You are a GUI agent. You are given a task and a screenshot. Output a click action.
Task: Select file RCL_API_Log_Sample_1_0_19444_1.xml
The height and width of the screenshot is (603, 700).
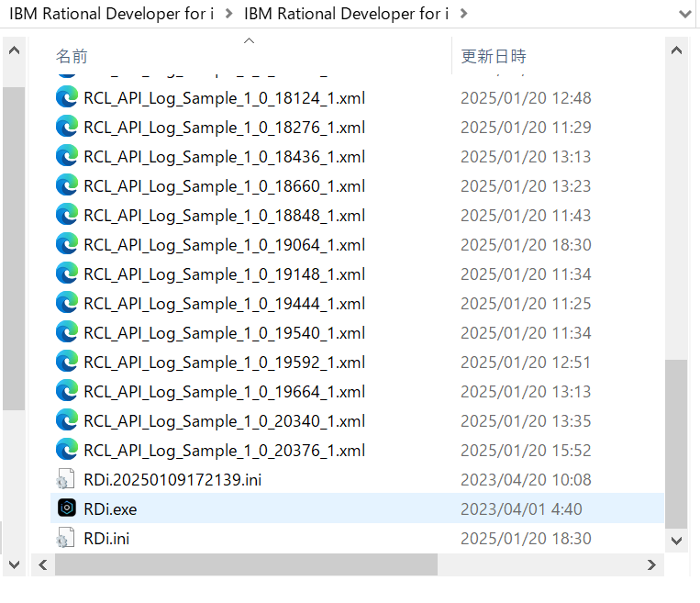pyautogui.click(x=225, y=304)
